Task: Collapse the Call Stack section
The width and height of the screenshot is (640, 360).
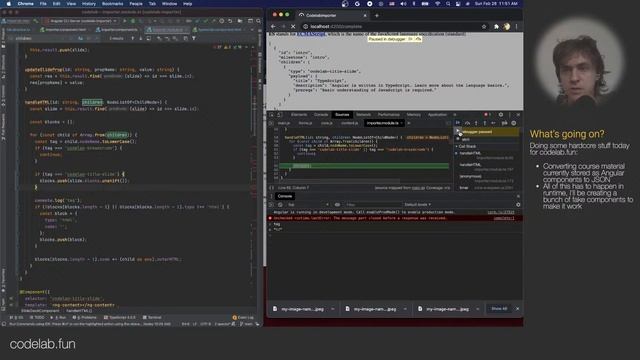Action: tap(466, 146)
